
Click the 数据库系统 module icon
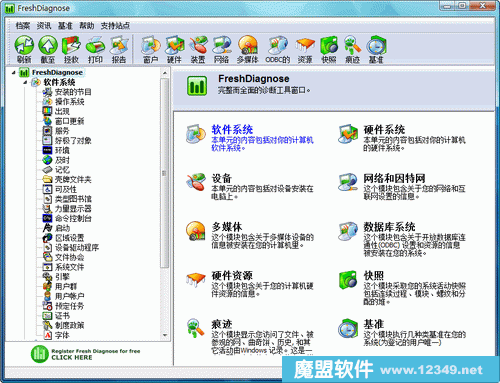point(348,231)
